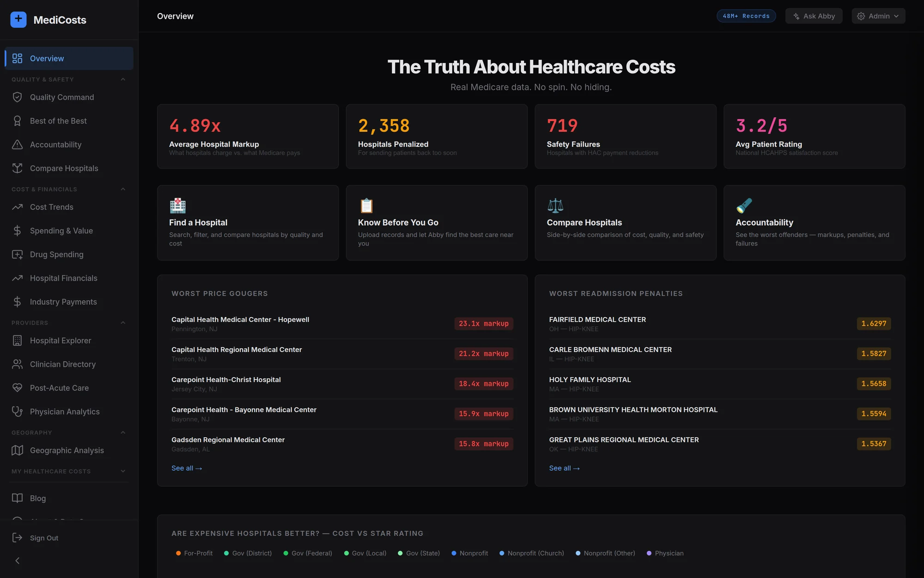This screenshot has height=578, width=924.
Task: Toggle the Nonprofit (Church) legend item
Action: pyautogui.click(x=532, y=553)
